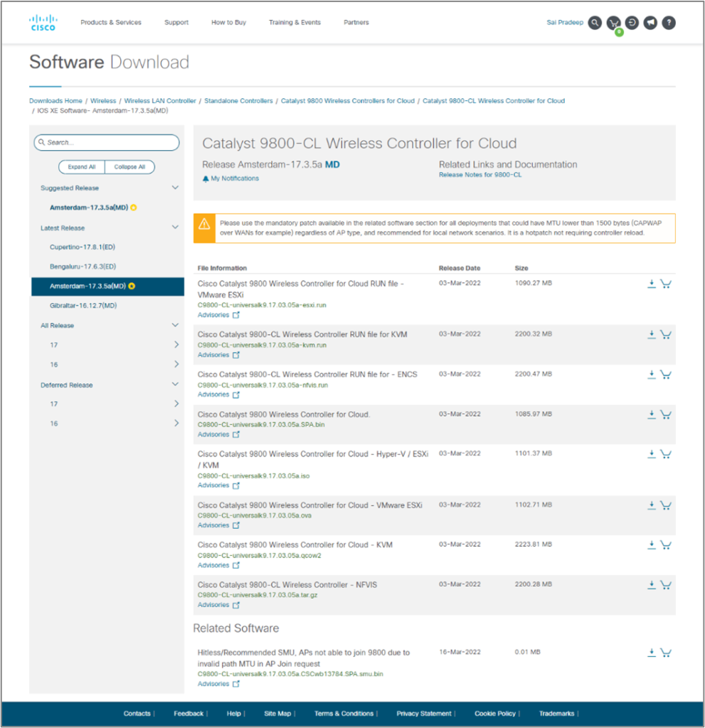This screenshot has height=728, width=705.
Task: Open the How to Buy menu
Action: [228, 22]
